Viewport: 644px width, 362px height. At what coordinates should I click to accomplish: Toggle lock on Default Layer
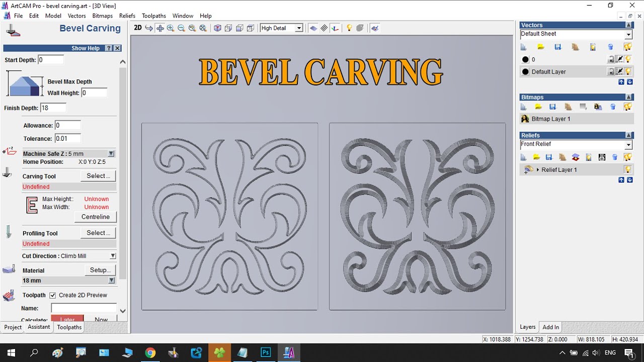point(611,71)
